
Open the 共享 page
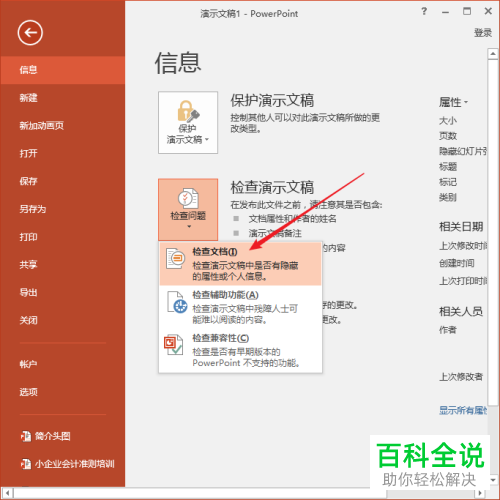tap(63, 265)
